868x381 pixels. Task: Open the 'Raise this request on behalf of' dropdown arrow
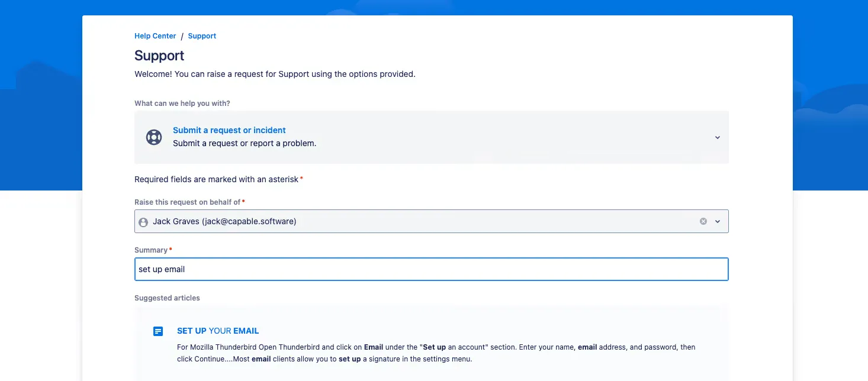point(718,221)
